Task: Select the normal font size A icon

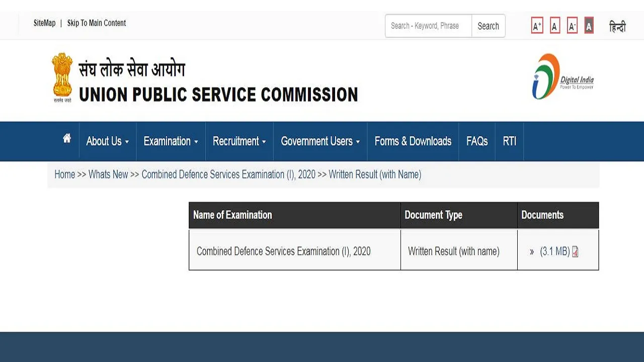Action: click(555, 26)
